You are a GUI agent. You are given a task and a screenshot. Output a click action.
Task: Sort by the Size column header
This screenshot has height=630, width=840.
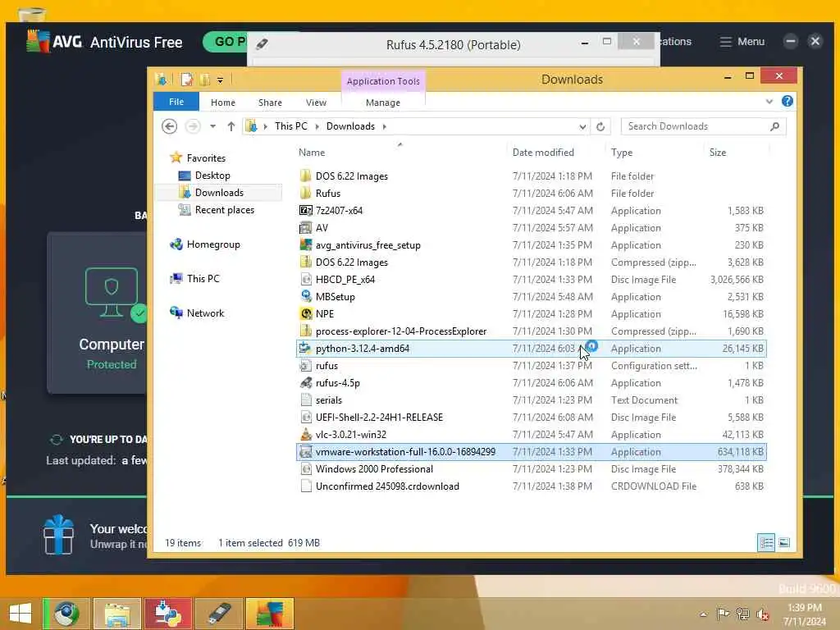tap(718, 153)
